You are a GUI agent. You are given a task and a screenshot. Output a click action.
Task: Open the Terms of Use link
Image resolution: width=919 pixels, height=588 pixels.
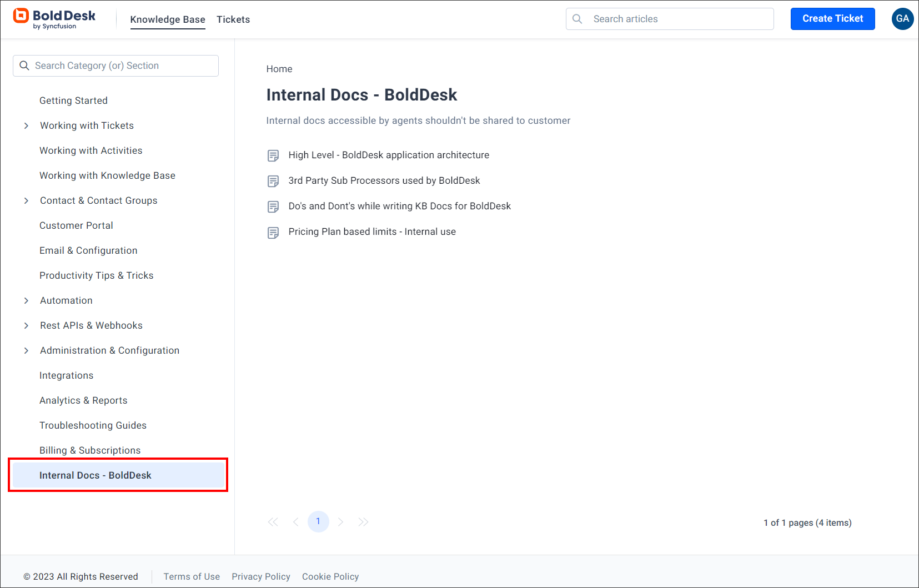coord(192,576)
